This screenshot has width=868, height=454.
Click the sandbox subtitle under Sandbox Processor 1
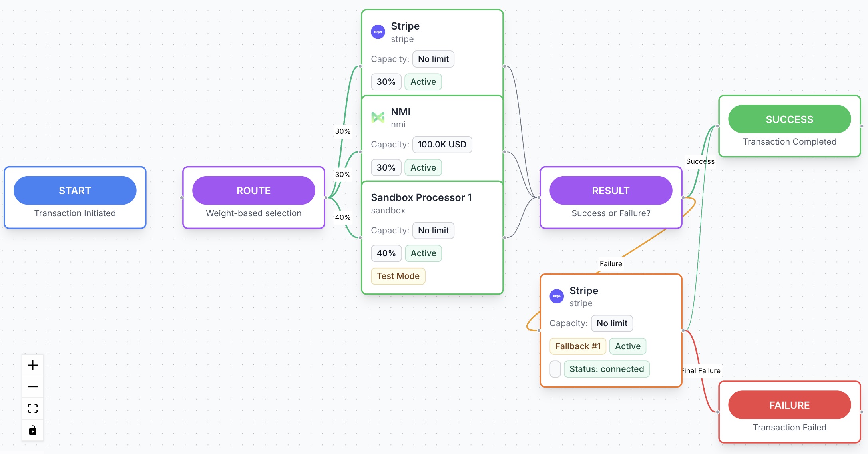click(x=388, y=211)
